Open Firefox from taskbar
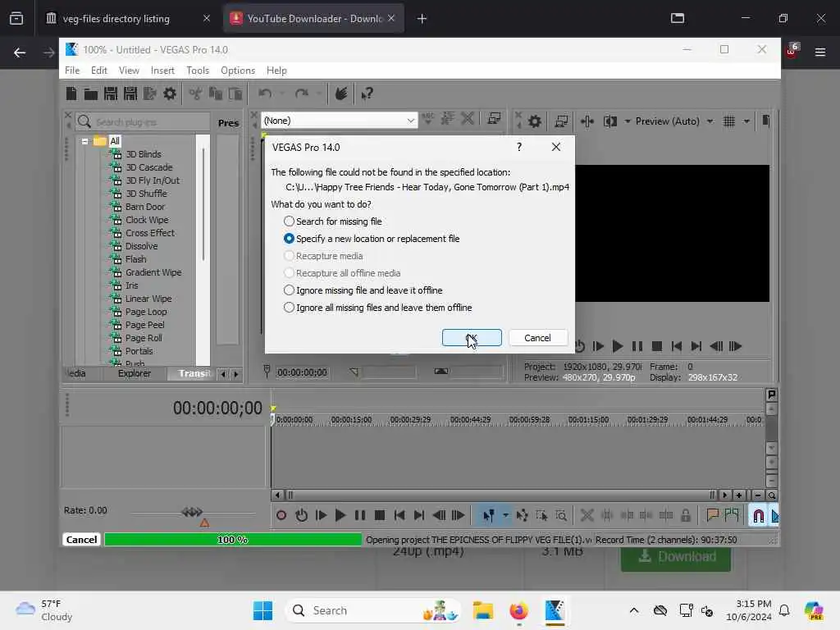 (x=518, y=610)
